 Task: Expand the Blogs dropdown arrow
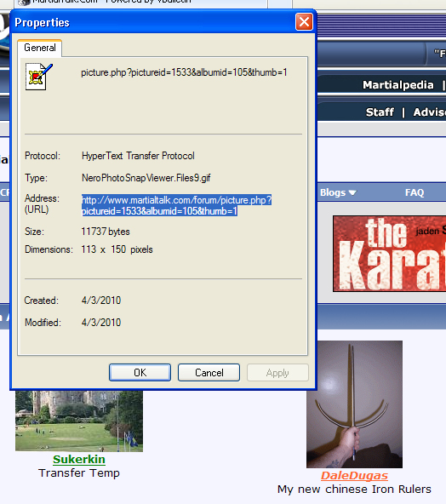(352, 192)
